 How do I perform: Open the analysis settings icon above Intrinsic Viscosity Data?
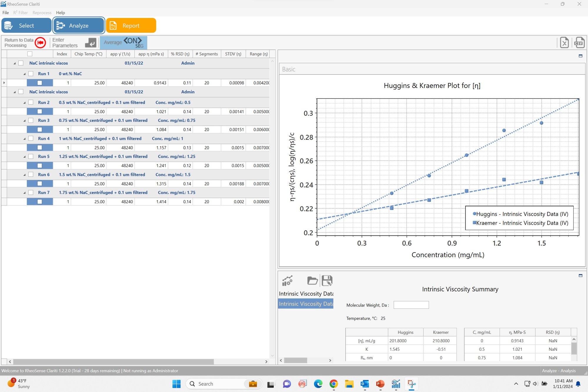288,281
